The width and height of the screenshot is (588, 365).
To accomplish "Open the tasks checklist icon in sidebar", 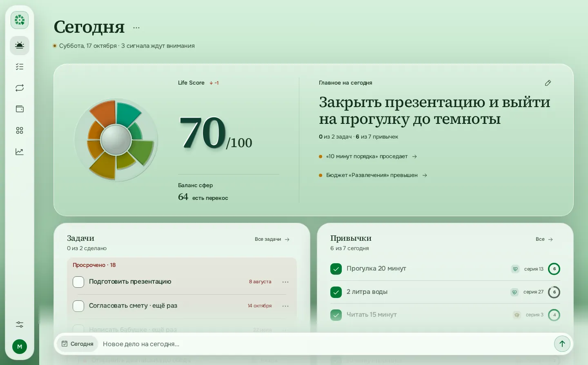I will pyautogui.click(x=20, y=67).
